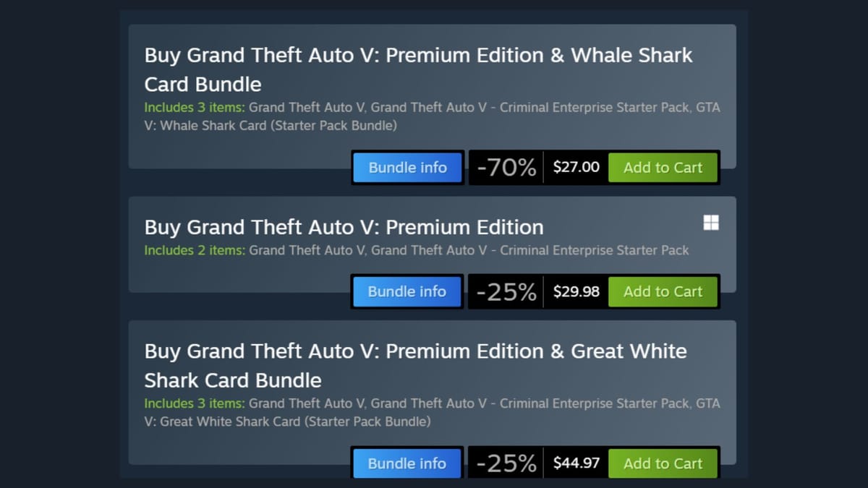Click the -25% badge on Premium Edition
The image size is (868, 488).
(506, 291)
